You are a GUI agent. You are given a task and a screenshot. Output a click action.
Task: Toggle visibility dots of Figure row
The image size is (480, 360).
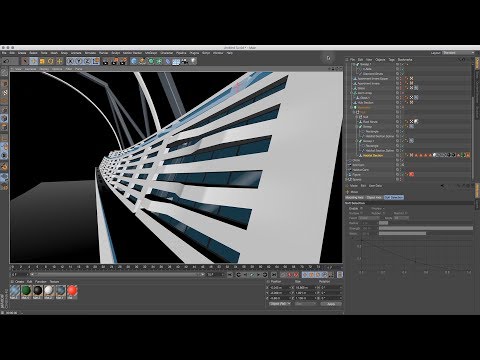pyautogui.click(x=402, y=174)
